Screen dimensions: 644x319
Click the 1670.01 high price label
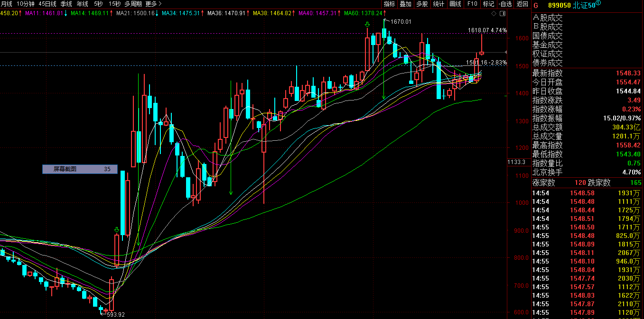(x=401, y=21)
